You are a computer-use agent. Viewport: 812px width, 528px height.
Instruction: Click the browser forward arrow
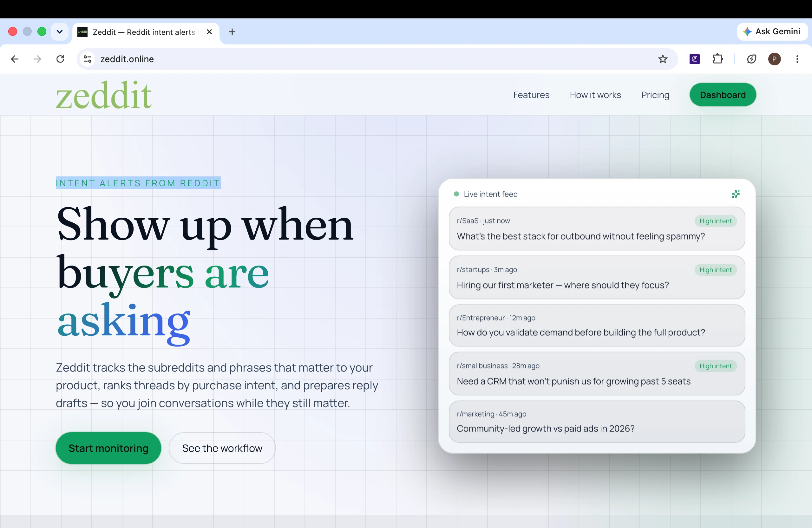(x=37, y=59)
